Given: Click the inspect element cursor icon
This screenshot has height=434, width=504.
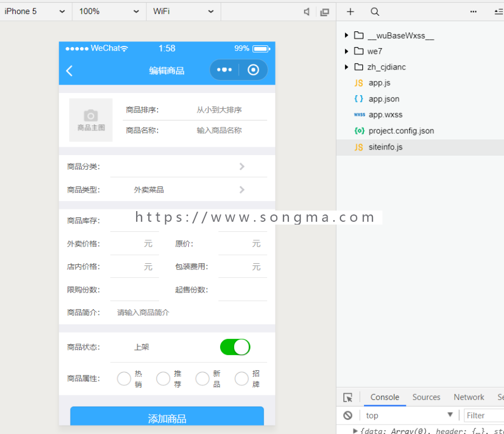Looking at the screenshot, I should [348, 398].
